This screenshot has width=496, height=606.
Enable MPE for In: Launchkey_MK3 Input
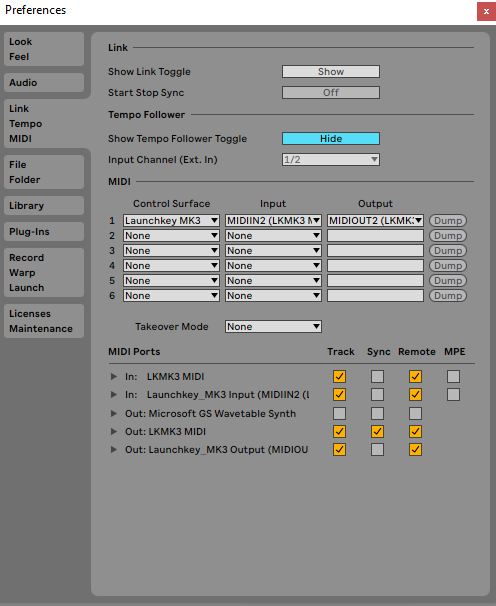(x=453, y=395)
